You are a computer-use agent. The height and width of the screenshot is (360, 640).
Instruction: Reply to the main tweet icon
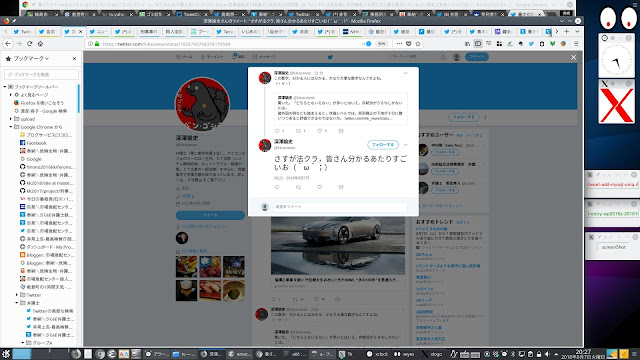pyautogui.click(x=277, y=187)
